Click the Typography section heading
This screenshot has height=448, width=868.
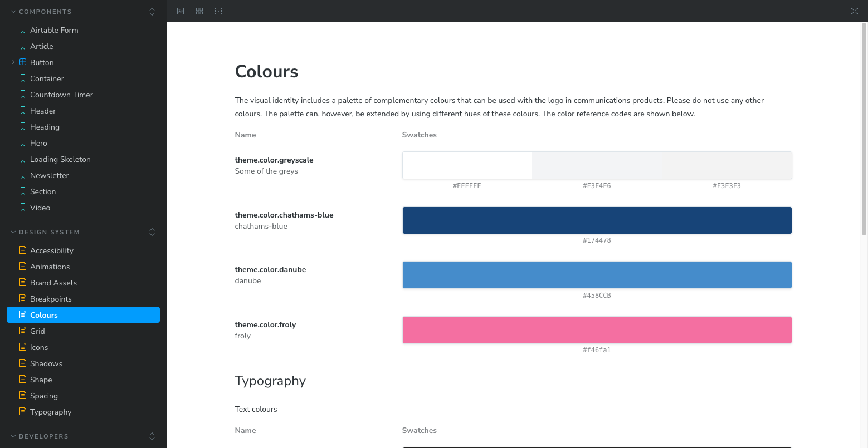[x=270, y=381]
